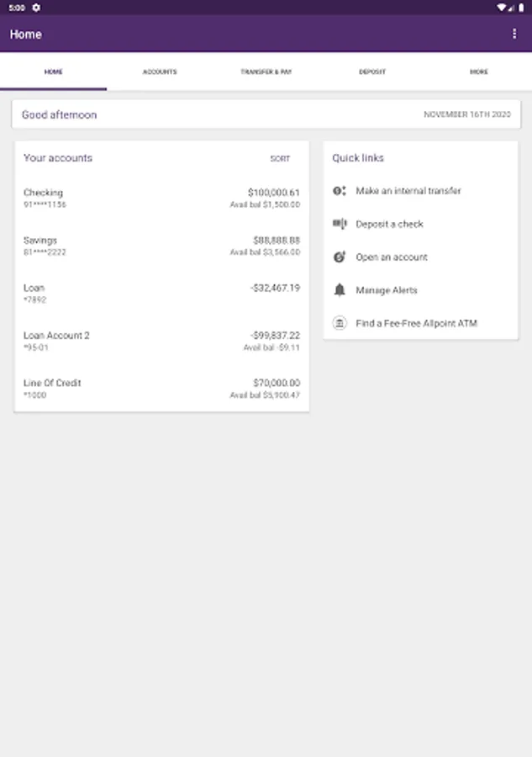Open the Deposit tab
The width and height of the screenshot is (532, 757).
372,72
